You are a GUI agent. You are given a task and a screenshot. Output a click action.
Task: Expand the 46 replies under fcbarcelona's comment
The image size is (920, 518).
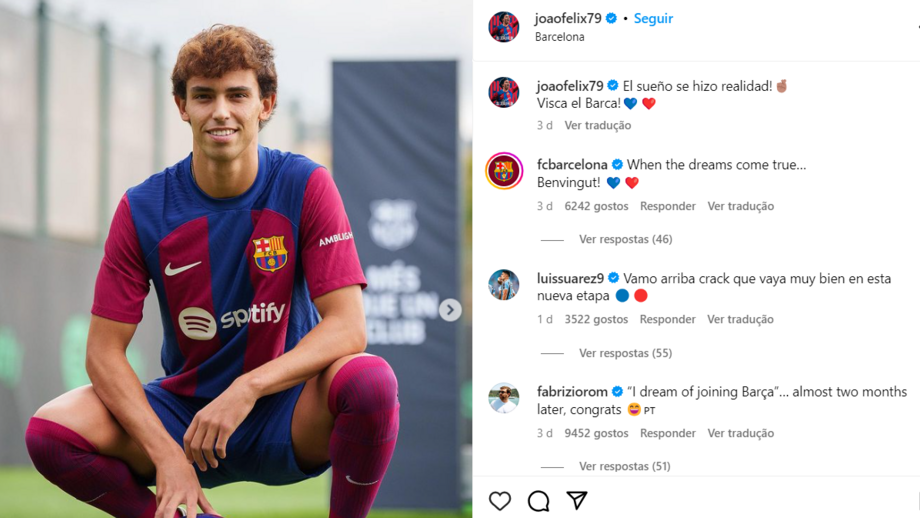pos(625,240)
